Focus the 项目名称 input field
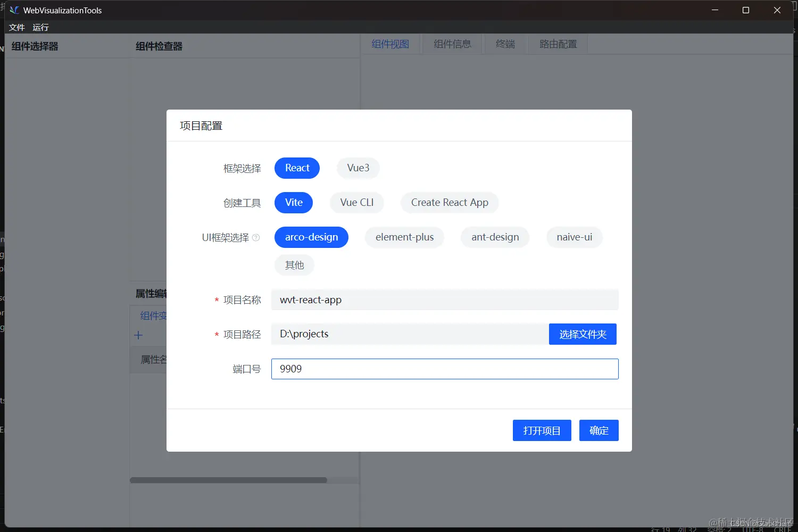798x532 pixels. pos(445,300)
